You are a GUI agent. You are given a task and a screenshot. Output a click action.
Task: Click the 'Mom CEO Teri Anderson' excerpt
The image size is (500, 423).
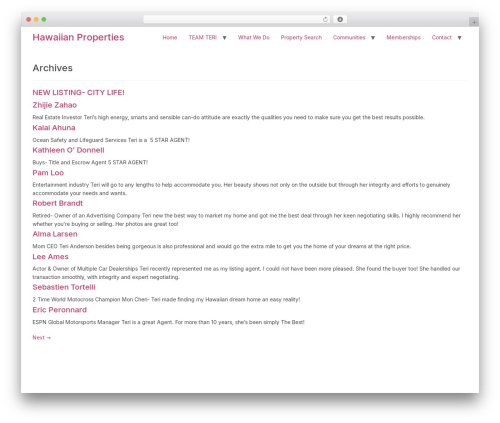[221, 246]
